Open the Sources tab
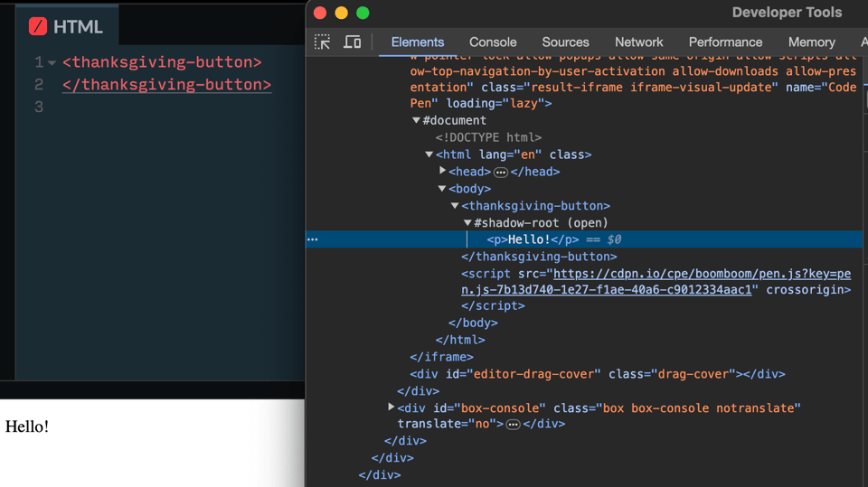Screen dimensions: 868x487 click(x=565, y=42)
